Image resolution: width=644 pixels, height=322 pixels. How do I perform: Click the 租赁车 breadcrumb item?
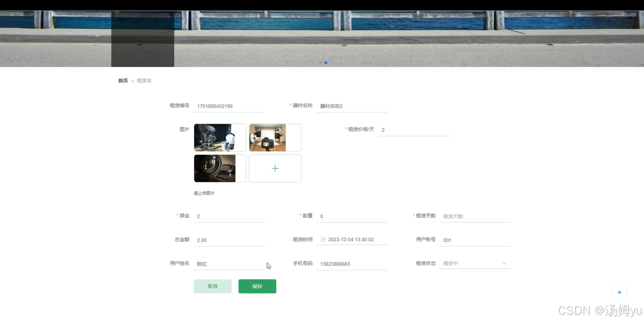[144, 81]
